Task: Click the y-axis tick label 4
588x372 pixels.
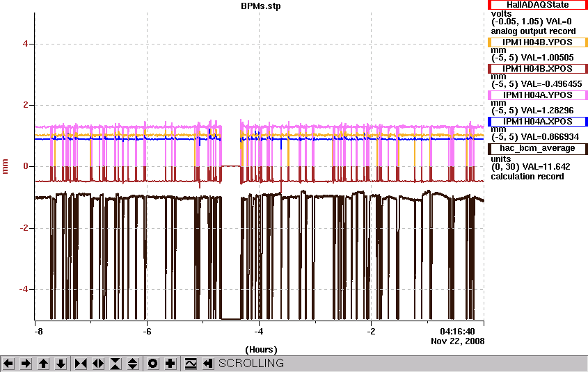Action: tap(25, 44)
